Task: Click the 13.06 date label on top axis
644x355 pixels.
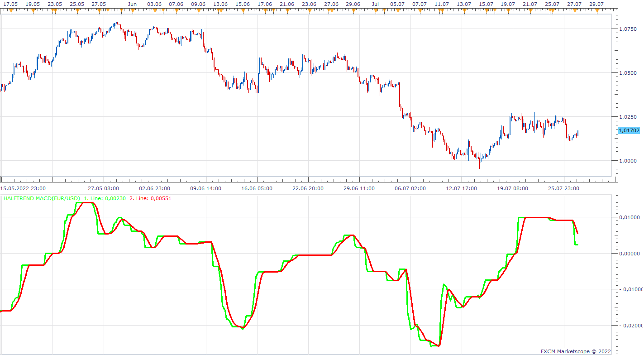Action: [x=220, y=4]
